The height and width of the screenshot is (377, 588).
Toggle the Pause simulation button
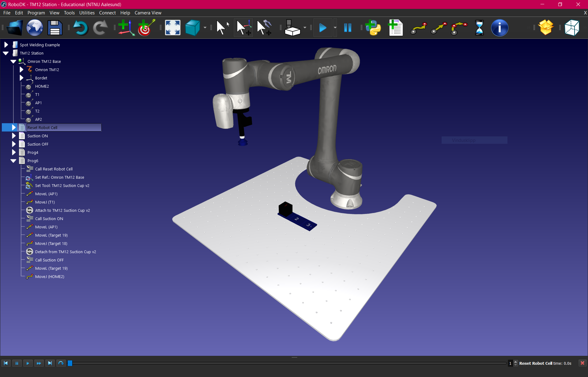[x=348, y=28]
